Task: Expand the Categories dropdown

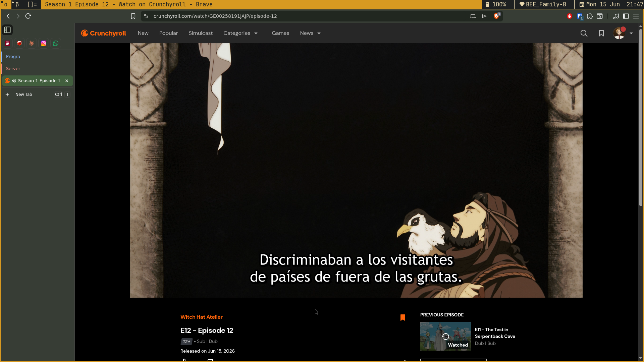Action: coord(240,33)
